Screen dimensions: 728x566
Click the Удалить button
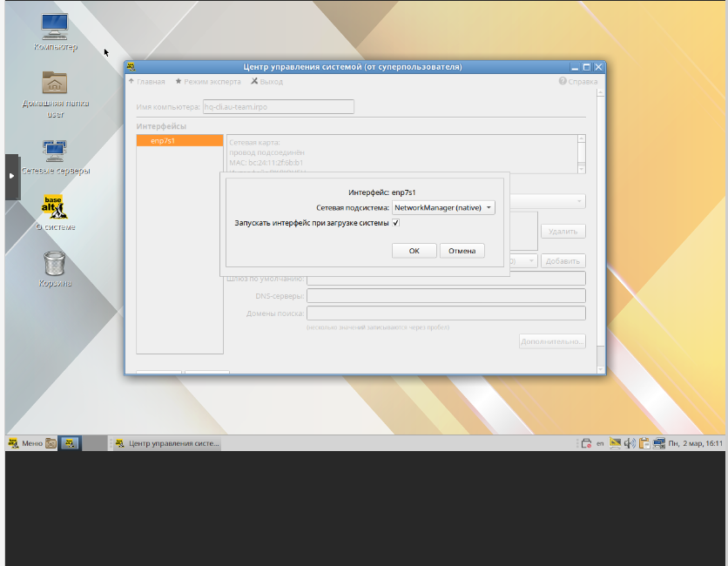pyautogui.click(x=563, y=232)
